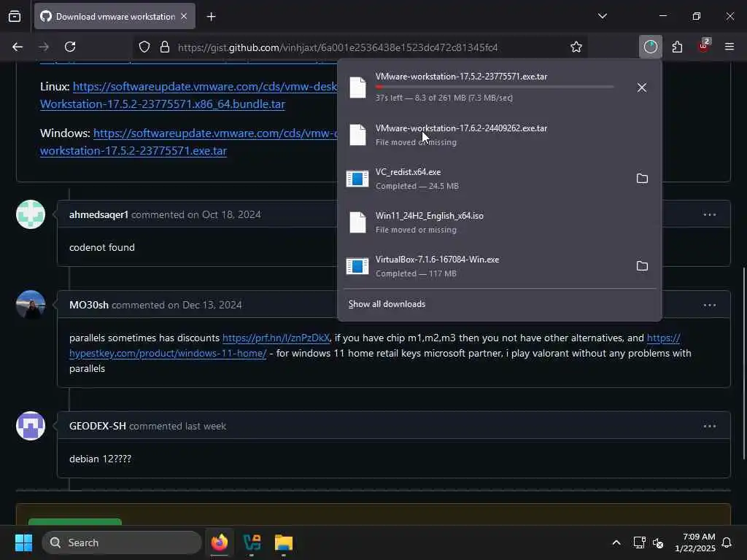Select Win11_24H2_English_x64.iso download entry
The height and width of the screenshot is (560, 747).
click(499, 222)
